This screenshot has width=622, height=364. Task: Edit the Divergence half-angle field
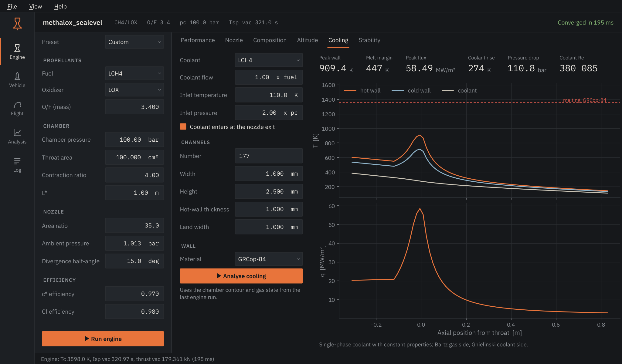tap(134, 261)
